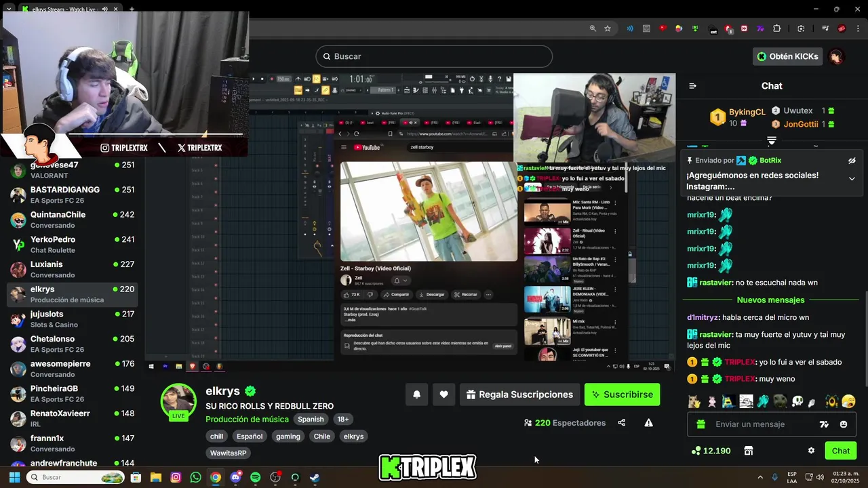This screenshot has width=868, height=488.
Task: Bookmark this page with the star icon
Action: click(x=608, y=28)
